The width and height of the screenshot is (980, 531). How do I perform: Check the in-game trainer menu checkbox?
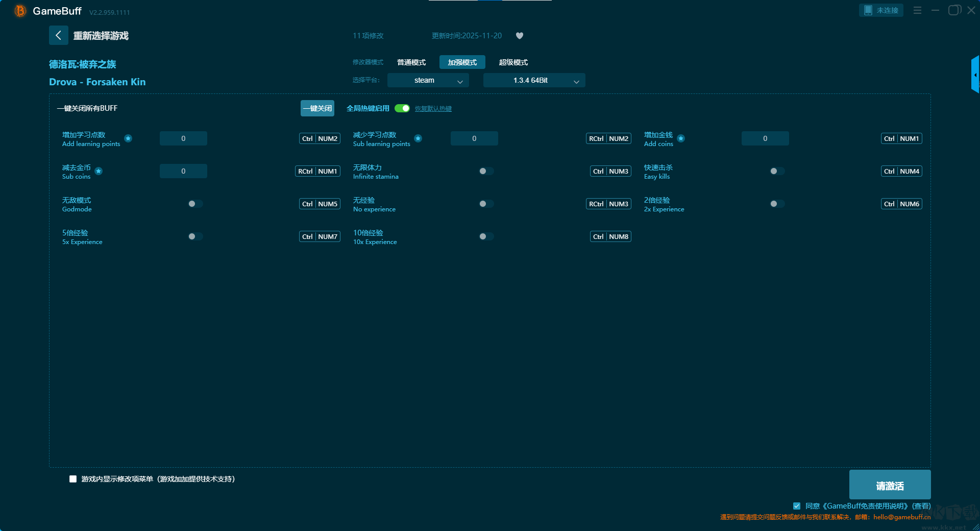[73, 479]
